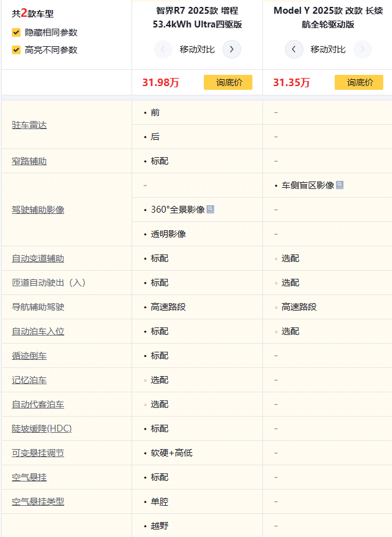
Task: Click the 共2款车型 heading
Action: [32, 13]
